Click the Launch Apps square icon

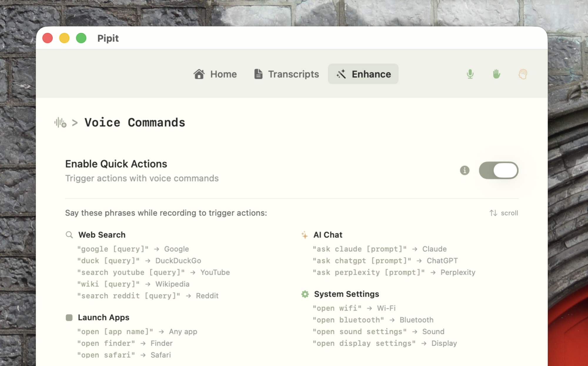[x=69, y=318]
